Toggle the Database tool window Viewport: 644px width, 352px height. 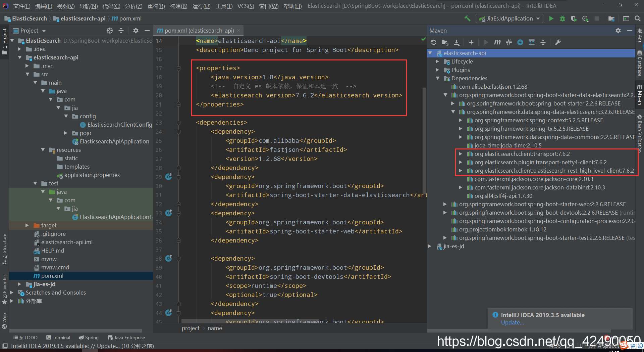pyautogui.click(x=640, y=63)
